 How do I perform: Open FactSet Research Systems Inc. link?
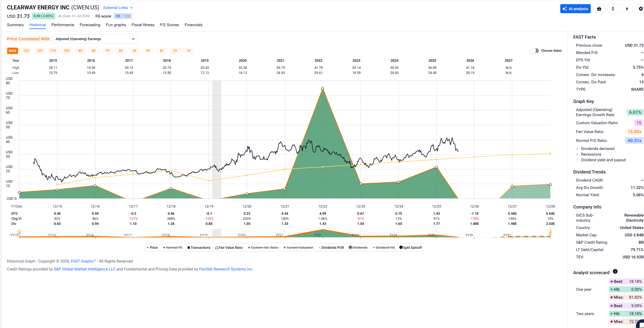pyautogui.click(x=226, y=269)
